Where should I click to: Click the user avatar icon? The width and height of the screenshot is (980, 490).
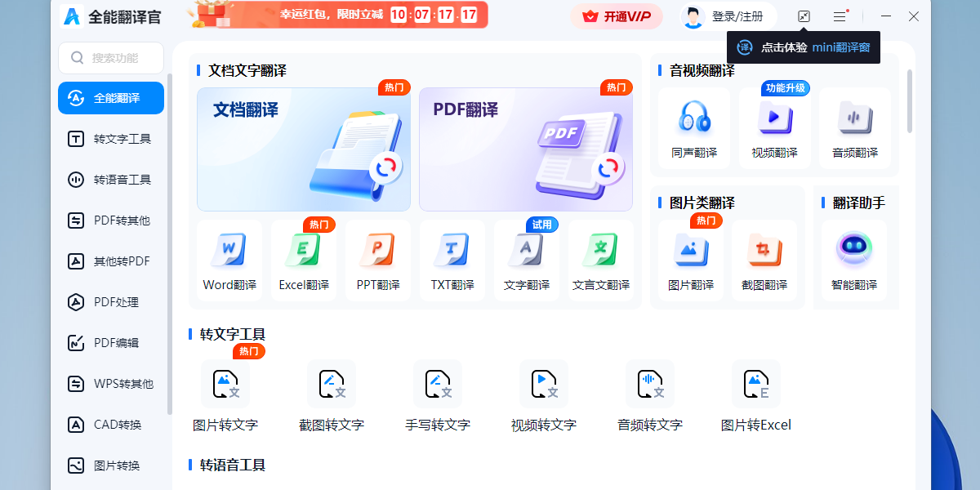point(693,16)
